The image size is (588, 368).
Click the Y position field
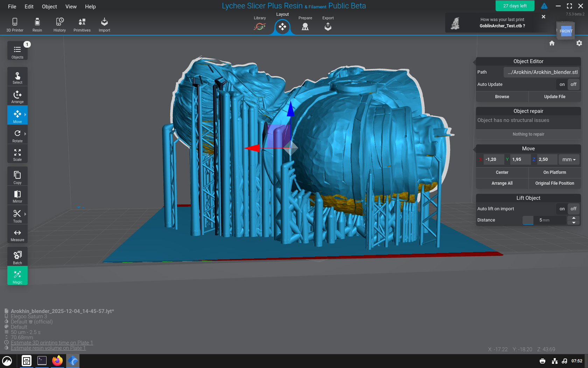click(x=520, y=159)
